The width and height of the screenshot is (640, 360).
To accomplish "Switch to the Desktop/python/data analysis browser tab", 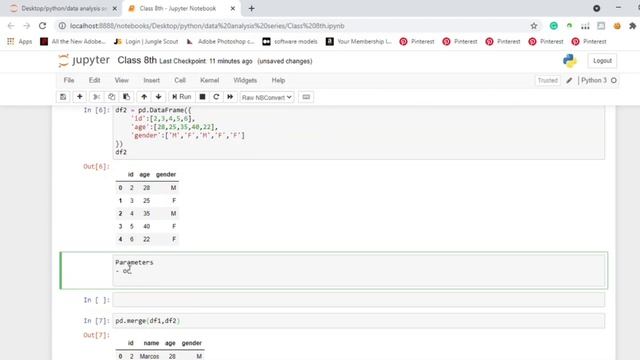I will 63,8.
